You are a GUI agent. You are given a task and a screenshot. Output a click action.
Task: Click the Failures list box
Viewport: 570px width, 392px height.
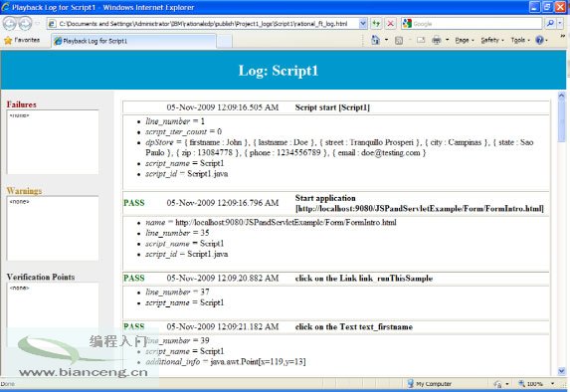(53, 142)
